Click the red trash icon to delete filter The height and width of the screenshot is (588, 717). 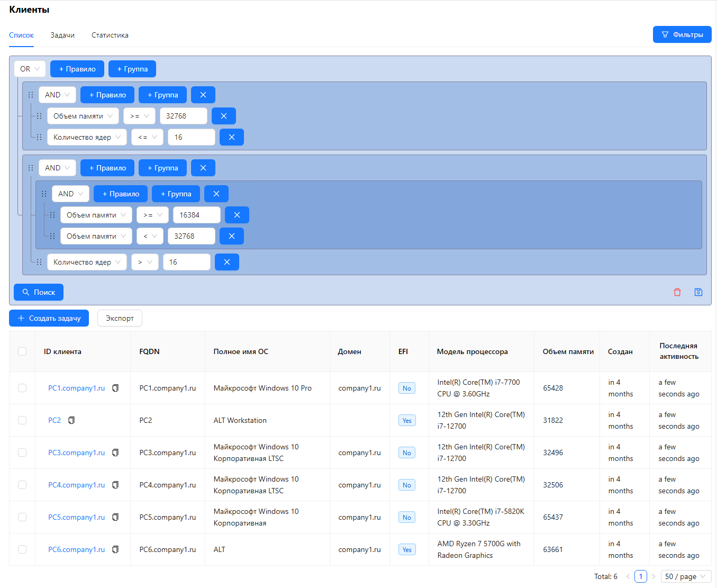point(677,292)
